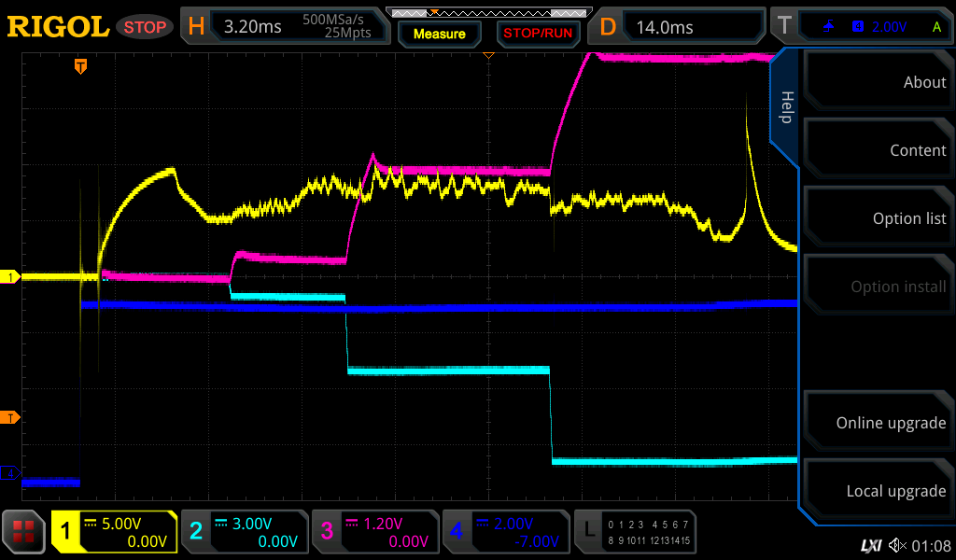Tap the orange D delay icon

pyautogui.click(x=608, y=27)
